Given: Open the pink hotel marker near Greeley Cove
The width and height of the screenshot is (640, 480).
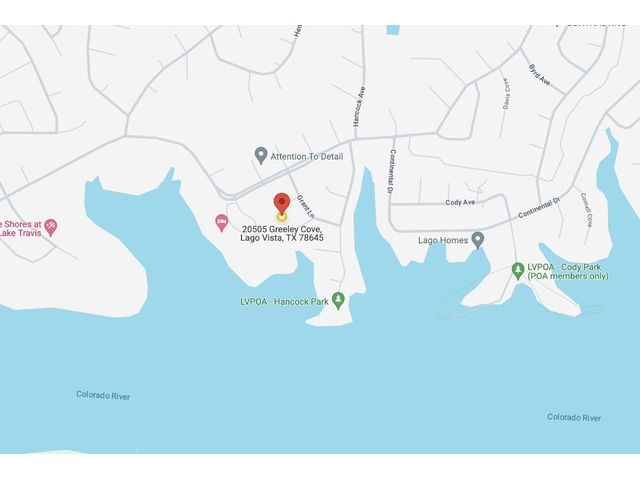Looking at the screenshot, I should (222, 223).
